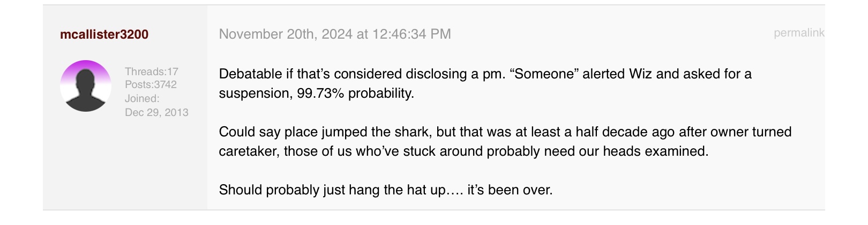The image size is (868, 225).
Task: Click the Threads:17 stat
Action: click(152, 71)
